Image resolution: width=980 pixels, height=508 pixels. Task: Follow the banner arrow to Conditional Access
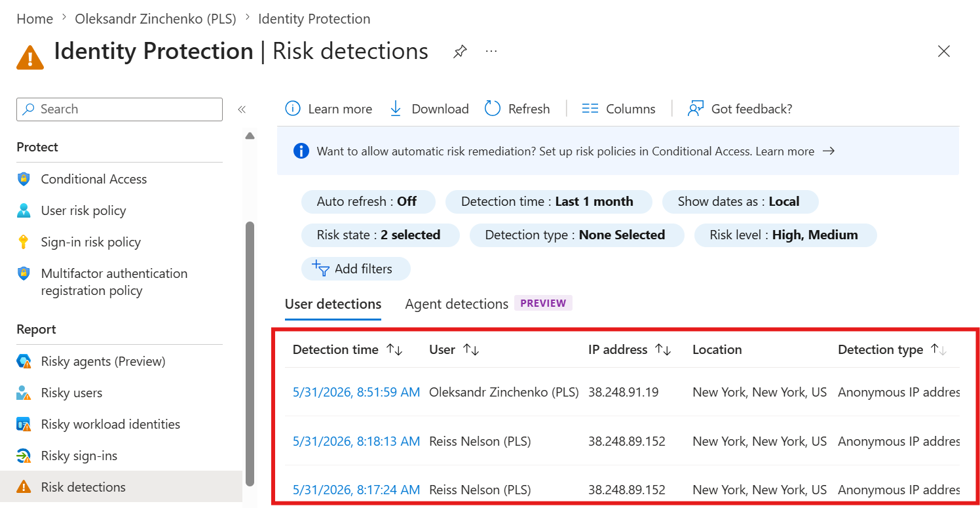click(x=829, y=151)
